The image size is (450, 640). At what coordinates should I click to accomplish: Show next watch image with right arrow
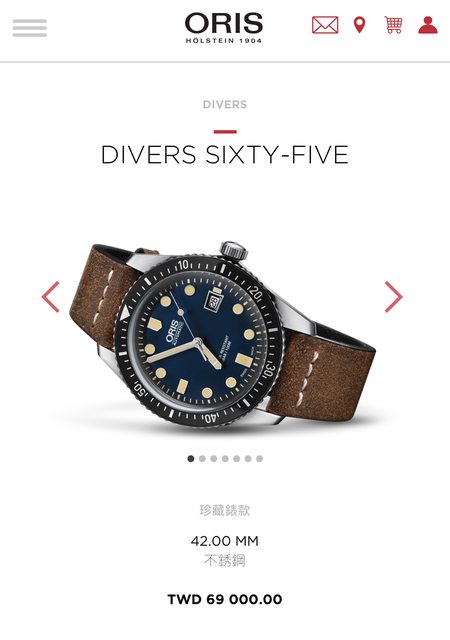coord(393,297)
